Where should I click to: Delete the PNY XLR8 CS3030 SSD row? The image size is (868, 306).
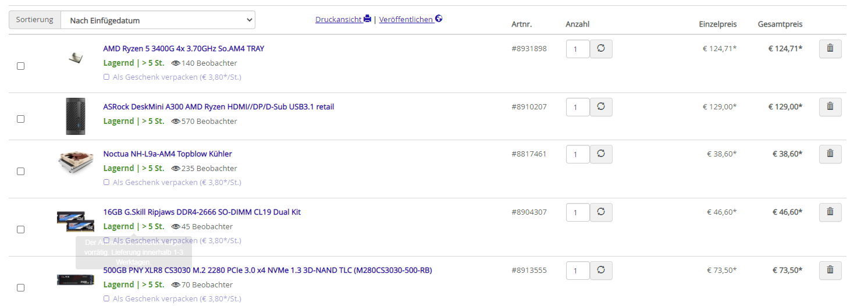(830, 271)
